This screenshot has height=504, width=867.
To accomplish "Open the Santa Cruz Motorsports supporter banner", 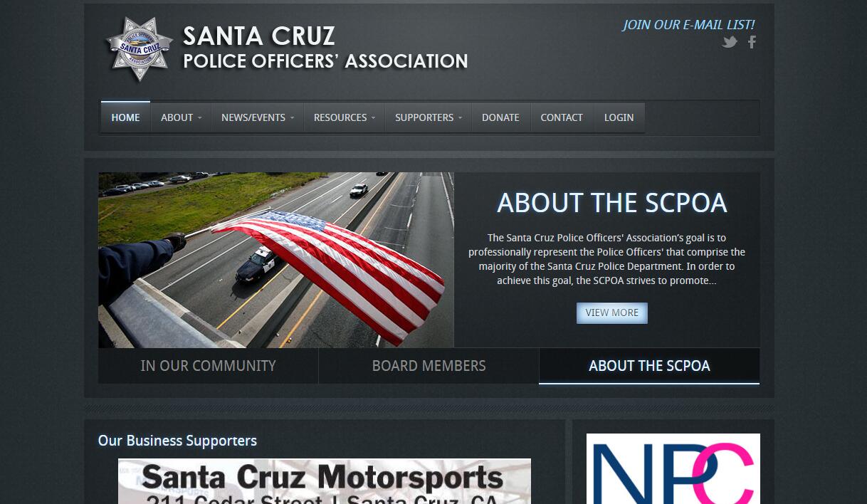I will pos(325,481).
